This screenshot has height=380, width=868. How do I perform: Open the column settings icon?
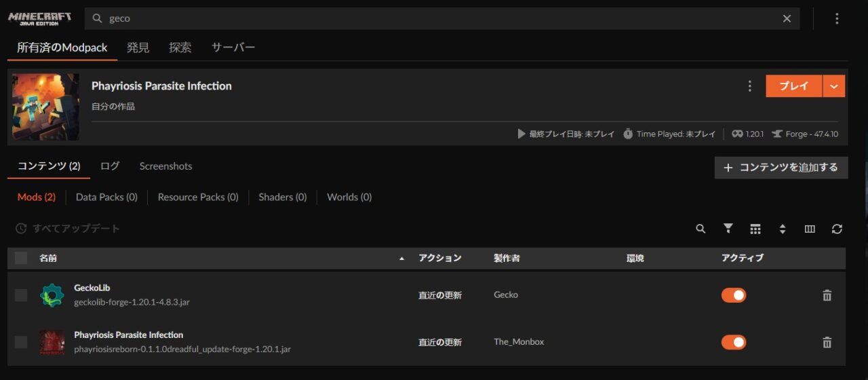(x=810, y=229)
